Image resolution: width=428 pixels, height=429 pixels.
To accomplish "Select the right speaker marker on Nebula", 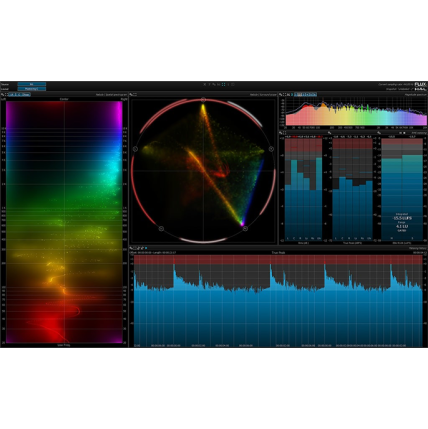I will tap(271, 149).
